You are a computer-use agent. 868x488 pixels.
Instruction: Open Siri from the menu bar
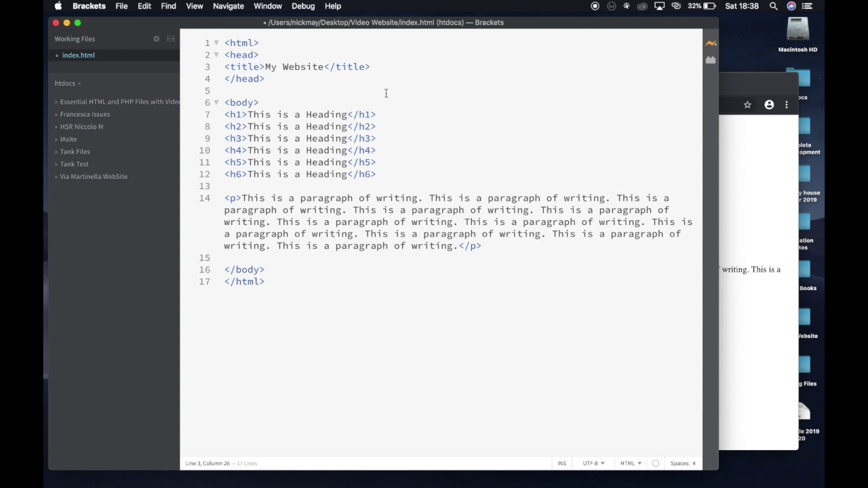point(791,6)
